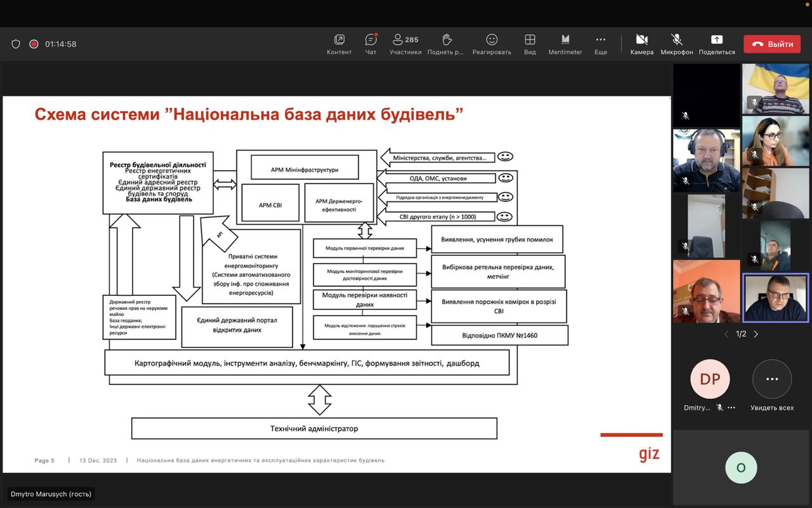This screenshot has height=508, width=812.
Task: Open the three-dot menu next to Dmitry
Action: coord(731,408)
